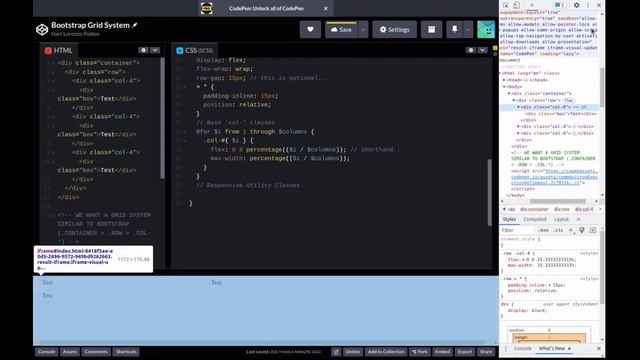Screen dimensions: 640x360
Task: Share this pen
Action: pyautogui.click(x=486, y=351)
